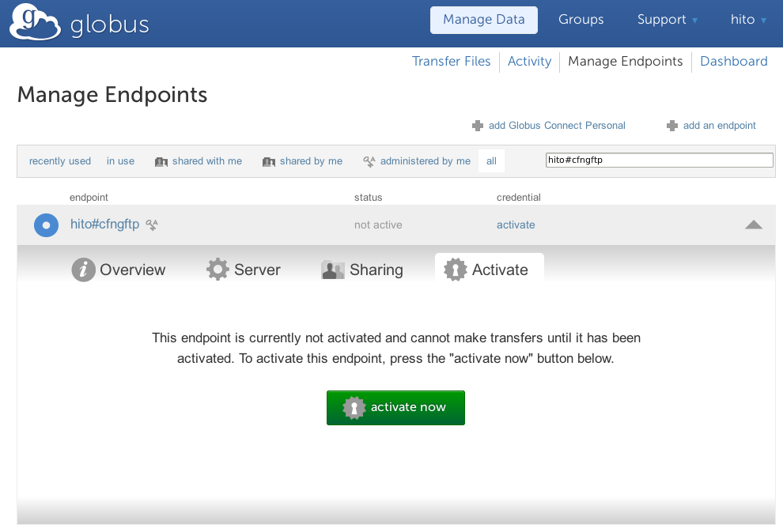The height and width of the screenshot is (532, 783).
Task: Show all endpoints filter
Action: [491, 161]
